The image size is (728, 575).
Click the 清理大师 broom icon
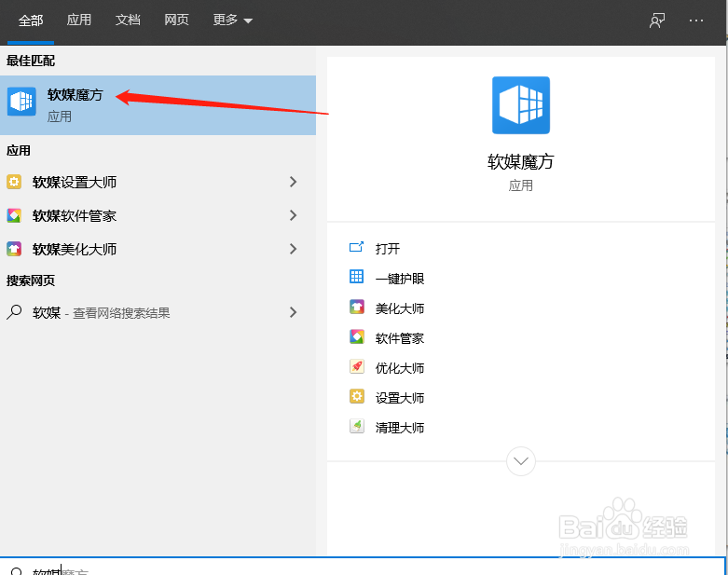click(357, 426)
